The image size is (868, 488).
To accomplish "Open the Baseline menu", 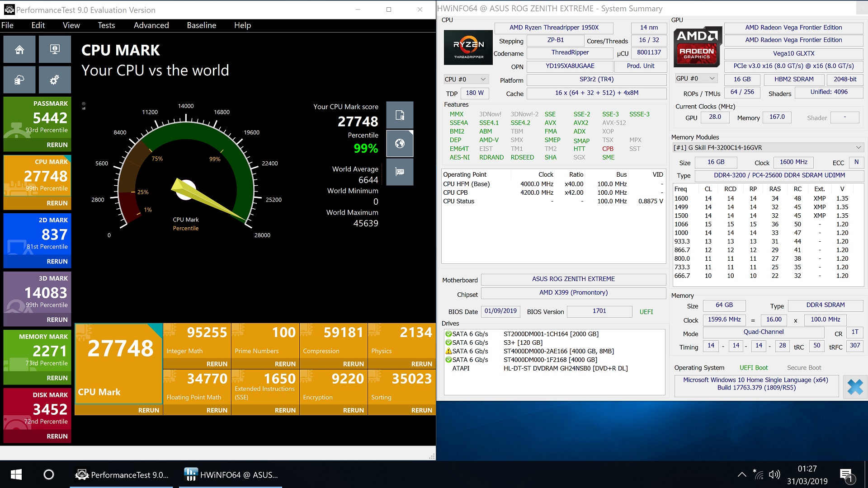I will point(201,25).
